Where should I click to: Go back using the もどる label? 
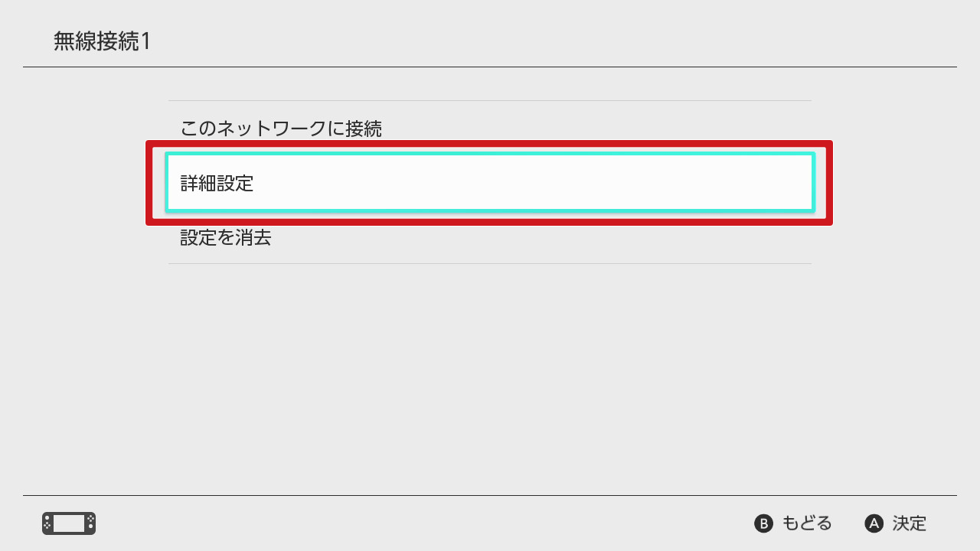click(806, 523)
